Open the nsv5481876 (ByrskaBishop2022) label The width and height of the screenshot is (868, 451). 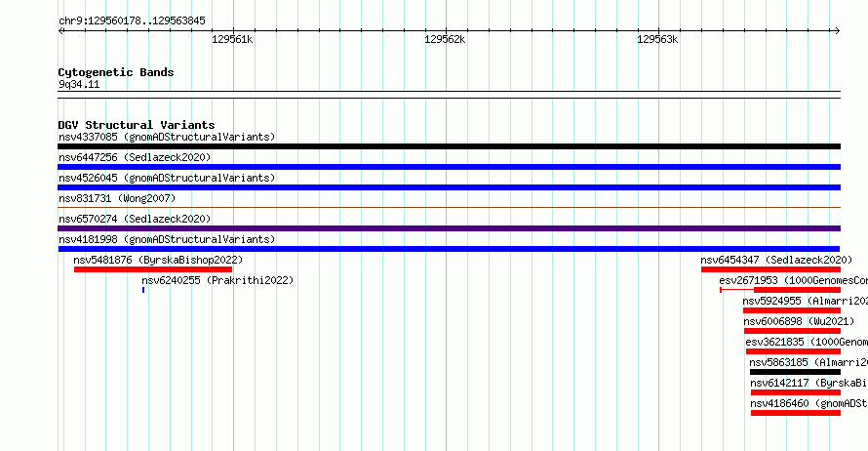pyautogui.click(x=158, y=260)
